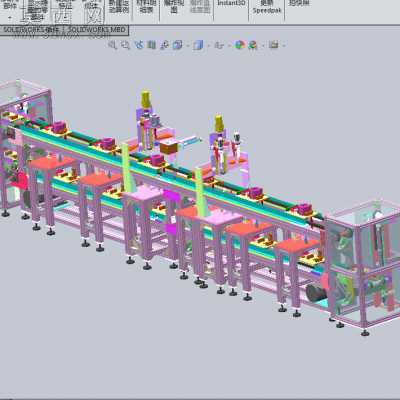Expand the Apply Scene dropdown arrow

263,45
